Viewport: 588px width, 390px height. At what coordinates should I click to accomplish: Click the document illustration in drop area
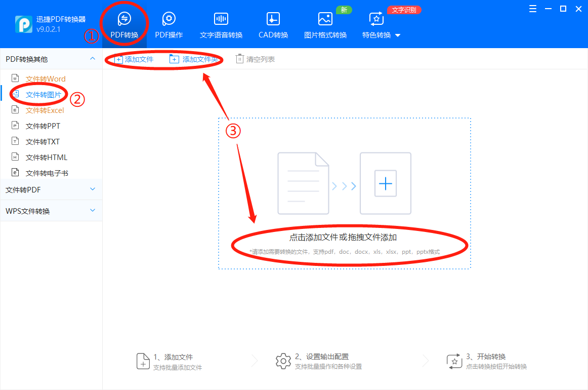click(x=303, y=183)
